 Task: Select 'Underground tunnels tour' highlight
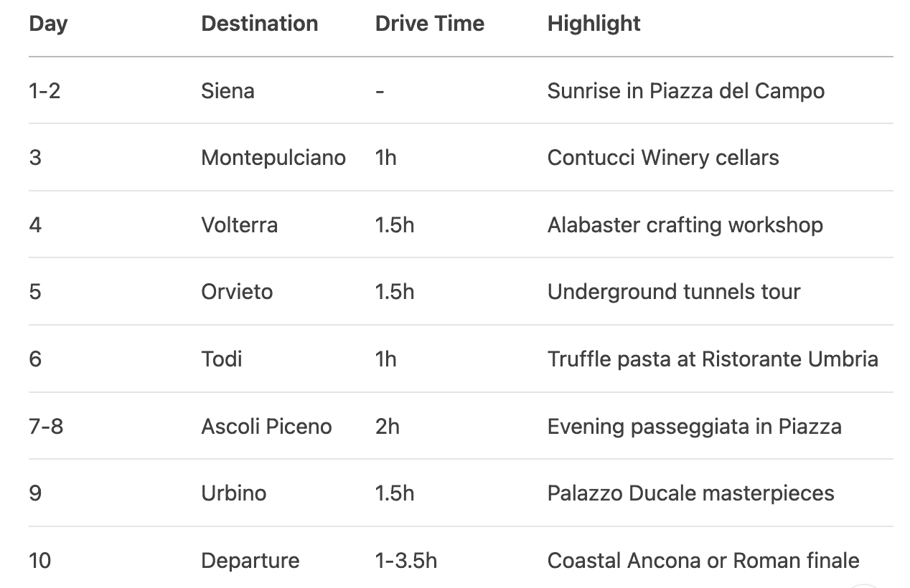point(673,292)
